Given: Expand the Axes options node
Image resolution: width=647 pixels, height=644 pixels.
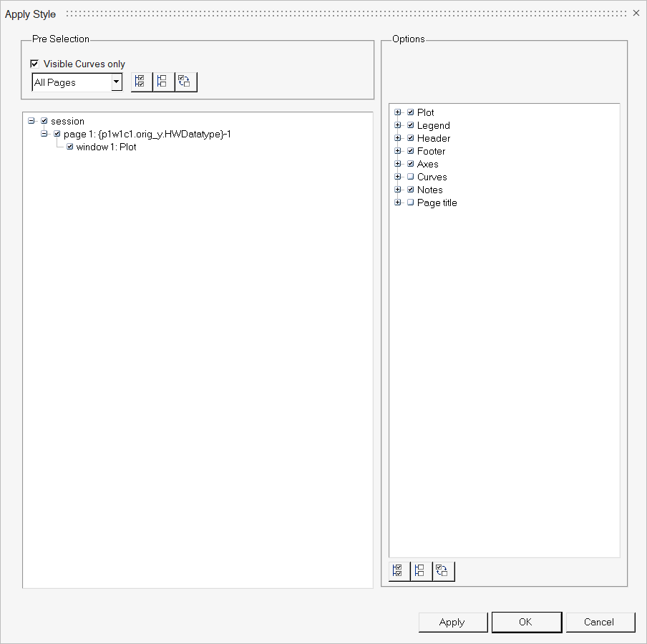Looking at the screenshot, I should 398,164.
